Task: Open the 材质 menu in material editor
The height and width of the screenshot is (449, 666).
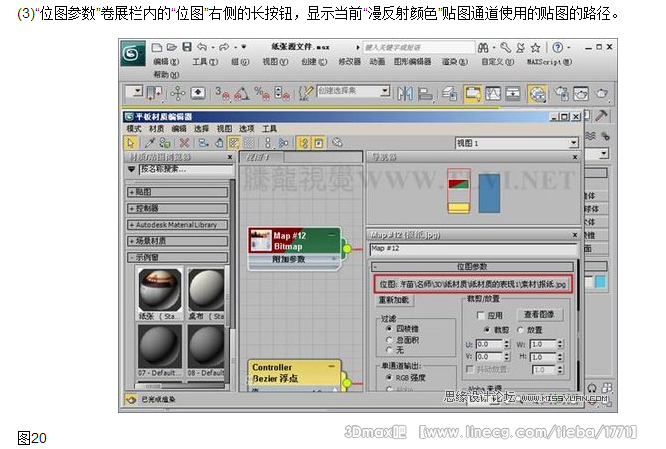Action: coord(156,128)
